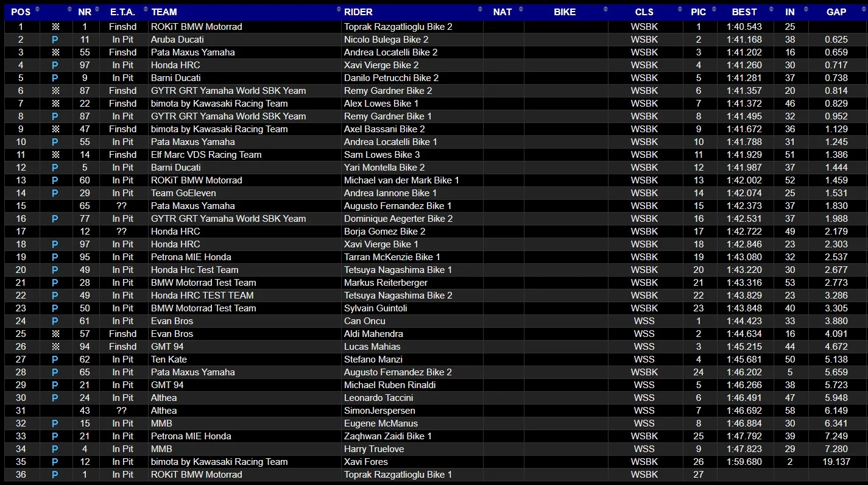The image size is (868, 485).
Task: Click the finished flag icon for Andrea Locatelli Bike 2
Action: pos(55,52)
